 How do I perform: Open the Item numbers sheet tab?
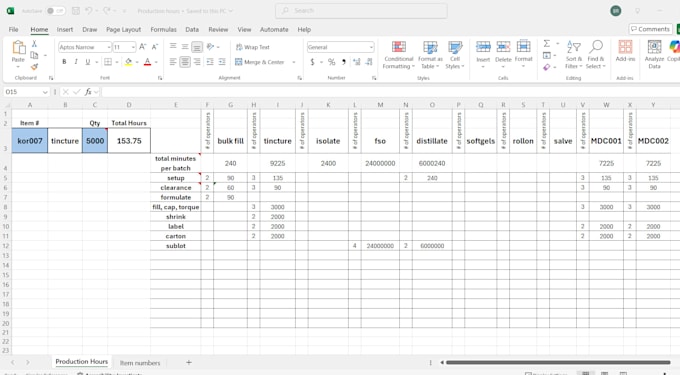click(x=140, y=363)
